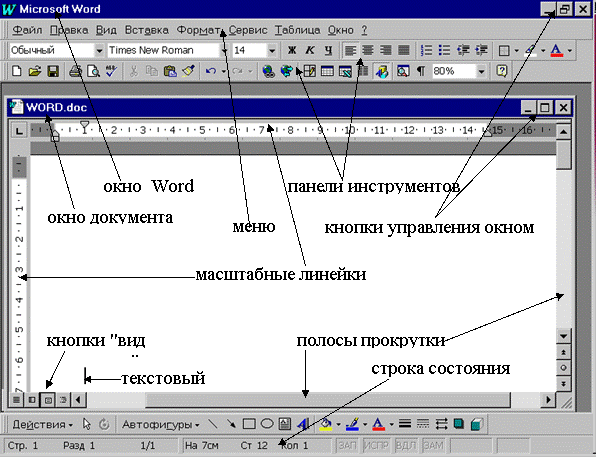Apply the red font color on formatting toolbar
Viewport: 596px width, 457px height.
[557, 50]
